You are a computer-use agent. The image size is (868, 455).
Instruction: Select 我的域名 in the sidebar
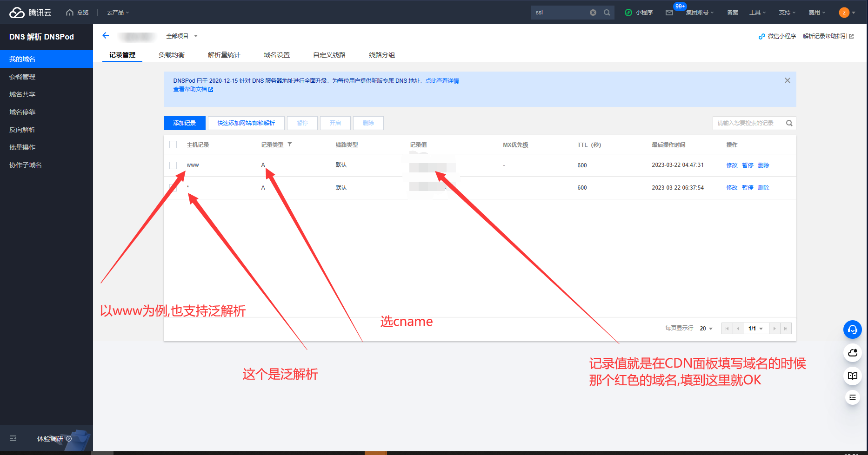click(x=47, y=59)
